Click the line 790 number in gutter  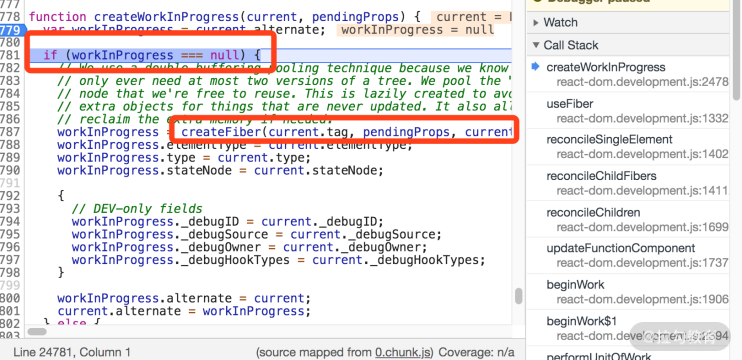[x=10, y=170]
